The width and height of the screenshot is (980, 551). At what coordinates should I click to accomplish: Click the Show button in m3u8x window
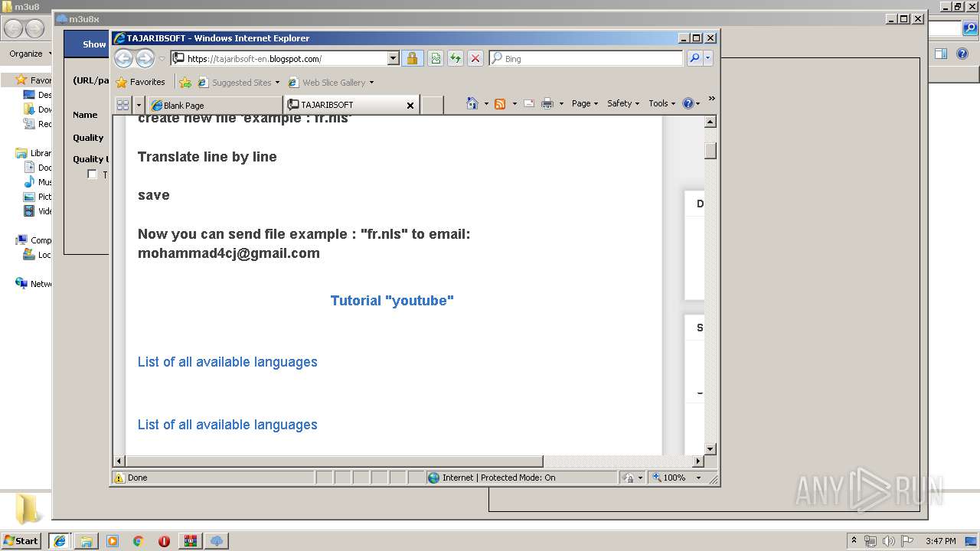coord(94,44)
